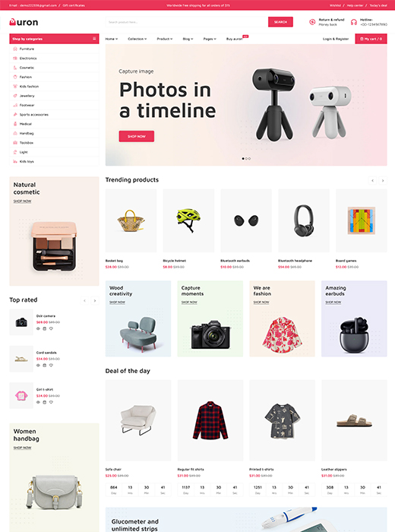
Task: Click the Return & refund icon
Action: pyautogui.click(x=312, y=22)
